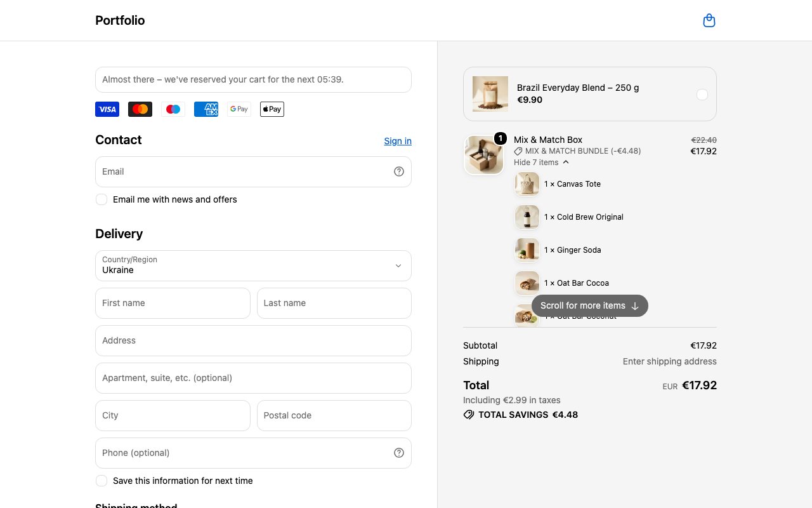Click the Maestro payment icon
The image size is (812, 508).
point(173,109)
